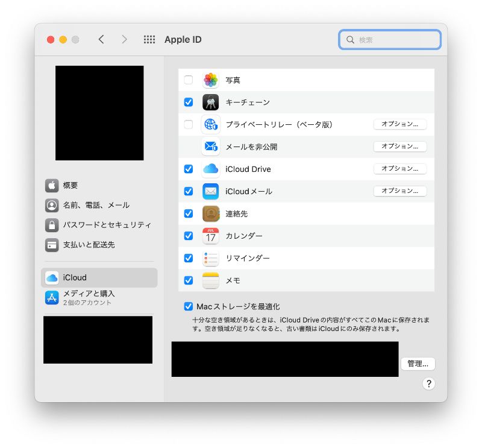Select パスワードとセキュリティ in the sidebar
This screenshot has height=448, width=482.
point(99,225)
